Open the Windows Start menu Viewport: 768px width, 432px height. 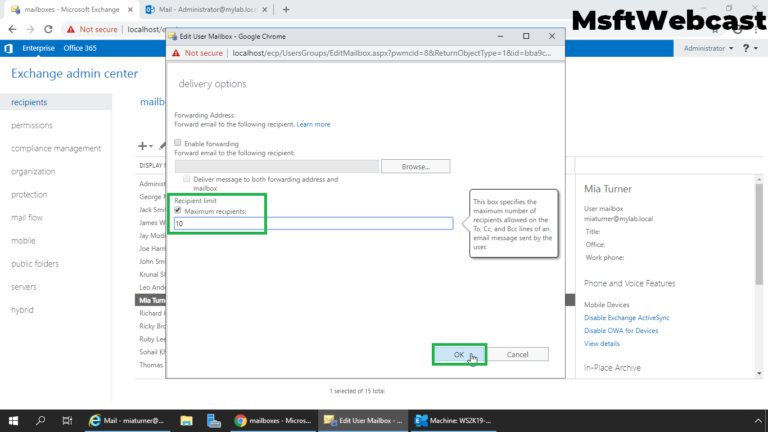13,420
